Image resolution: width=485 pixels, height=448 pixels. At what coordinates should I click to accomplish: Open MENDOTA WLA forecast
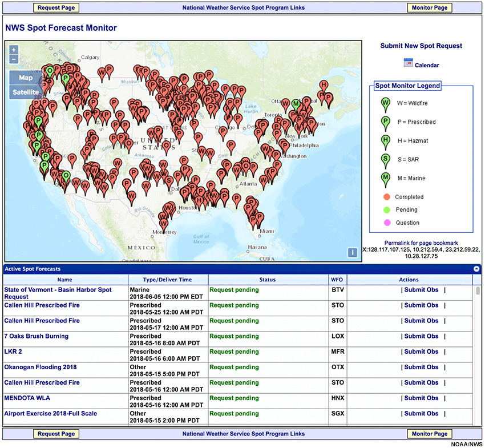pyautogui.click(x=27, y=398)
